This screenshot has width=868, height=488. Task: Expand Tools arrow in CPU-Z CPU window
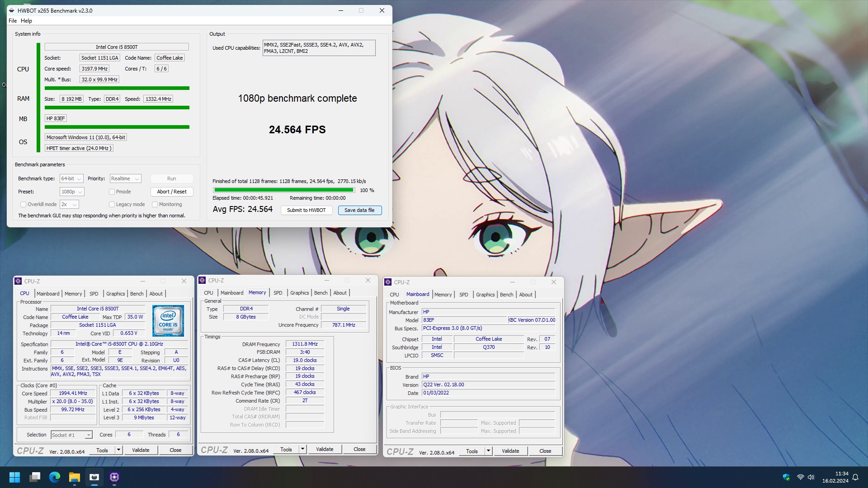click(x=118, y=450)
